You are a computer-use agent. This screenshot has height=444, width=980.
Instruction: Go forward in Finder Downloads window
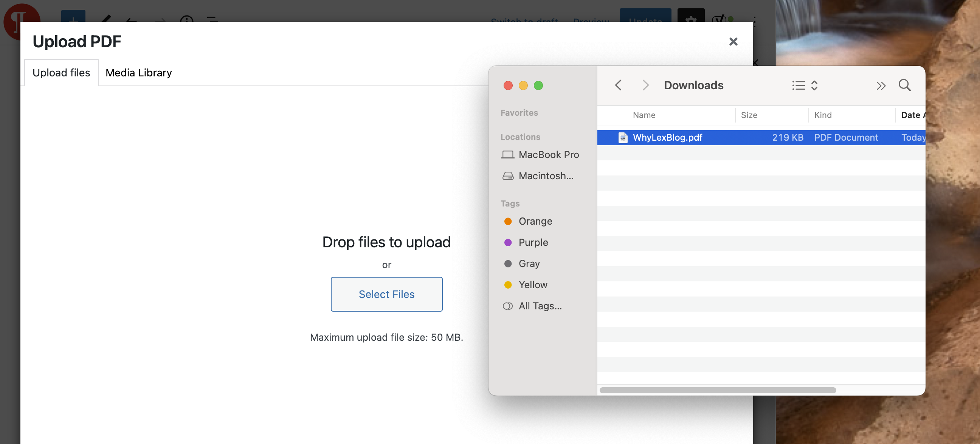point(645,85)
